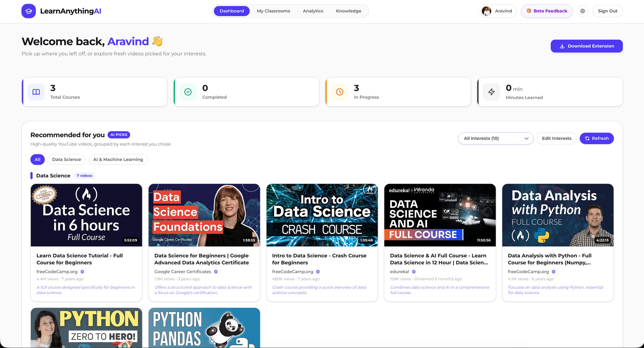Filter by AI & Machine Learning chip
This screenshot has height=348, width=644.
pyautogui.click(x=118, y=160)
